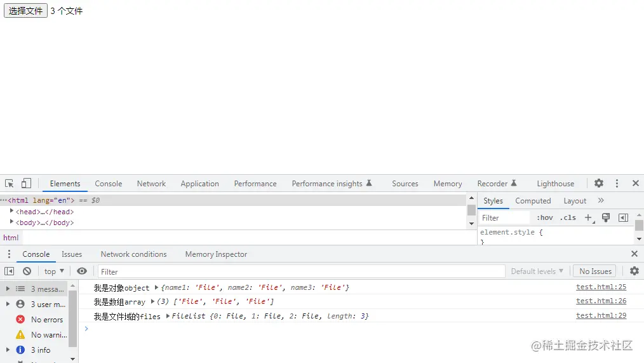
Task: Add a new style rule with plus icon
Action: pos(589,218)
